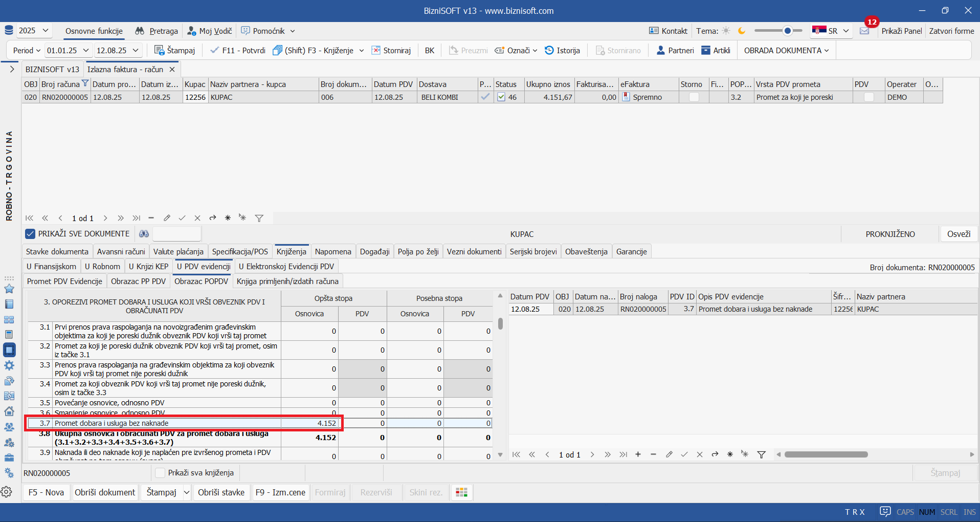Image resolution: width=980 pixels, height=522 pixels.
Task: Open the Partneri icon in toolbar
Action: (x=660, y=50)
